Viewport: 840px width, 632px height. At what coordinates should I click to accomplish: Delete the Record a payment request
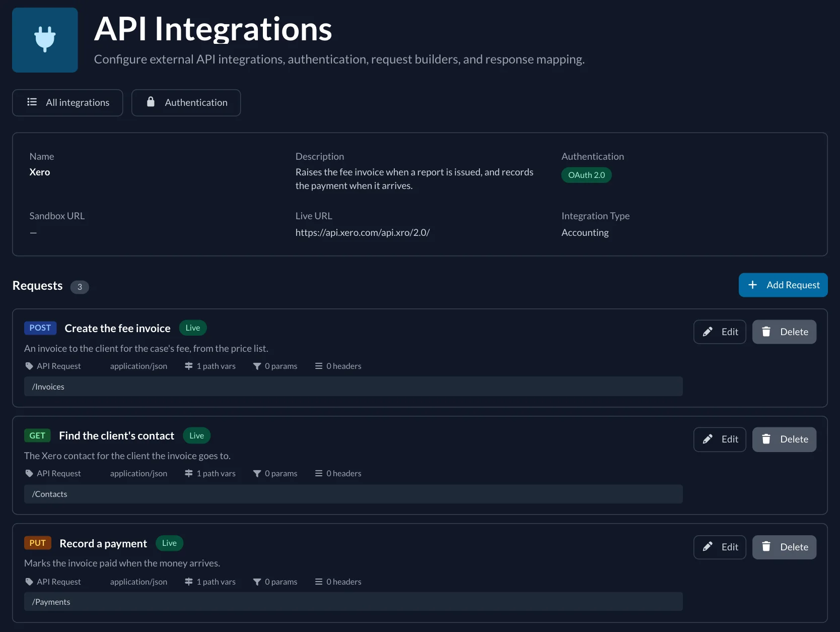click(784, 547)
